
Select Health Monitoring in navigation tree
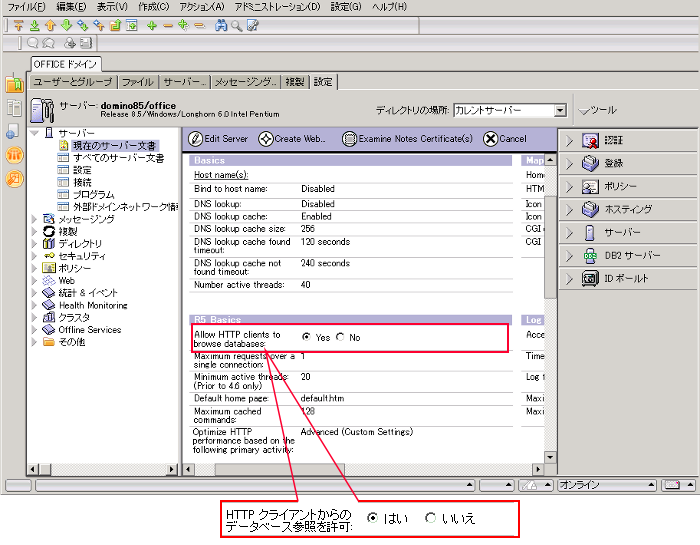pos(92,305)
